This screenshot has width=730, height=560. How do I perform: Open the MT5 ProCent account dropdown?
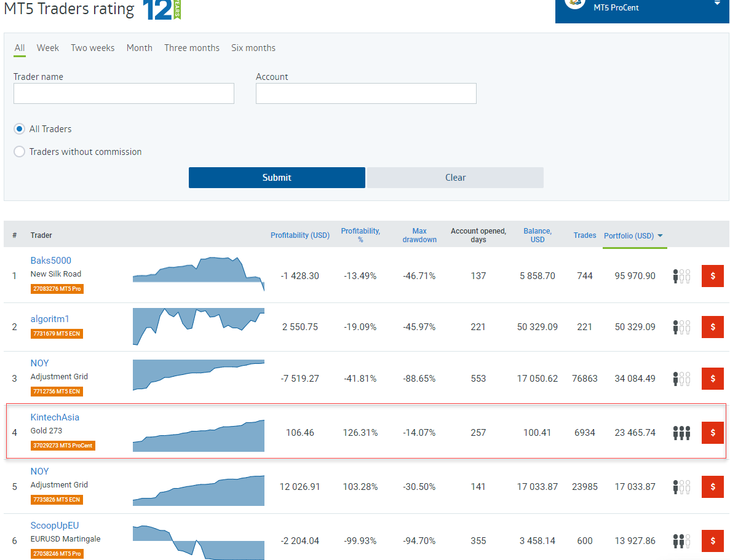(642, 7)
